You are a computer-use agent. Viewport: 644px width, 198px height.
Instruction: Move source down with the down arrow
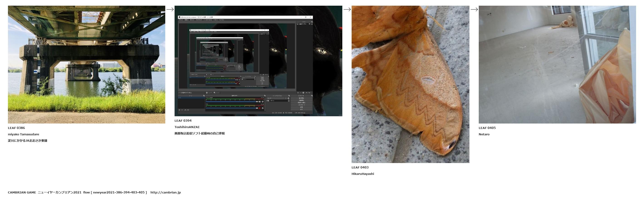click(x=309, y=93)
